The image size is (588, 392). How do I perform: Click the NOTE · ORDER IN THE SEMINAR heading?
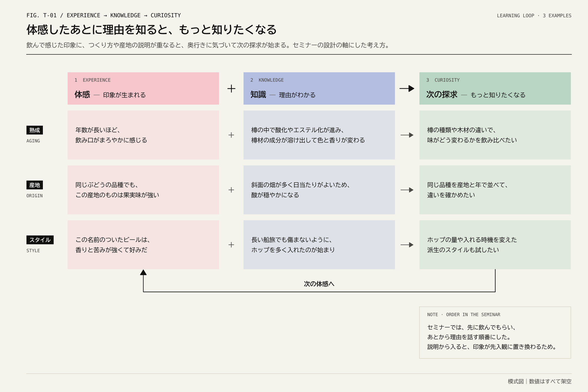tap(464, 315)
